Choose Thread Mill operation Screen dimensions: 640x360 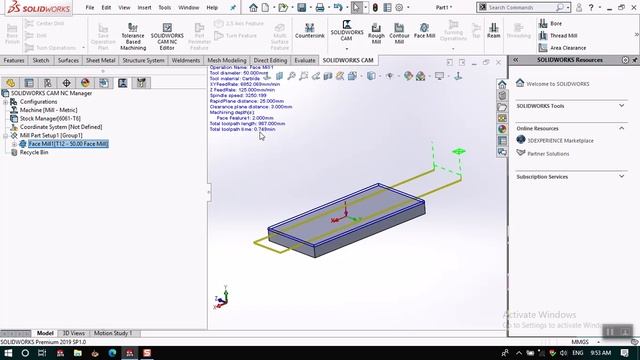tap(558, 36)
